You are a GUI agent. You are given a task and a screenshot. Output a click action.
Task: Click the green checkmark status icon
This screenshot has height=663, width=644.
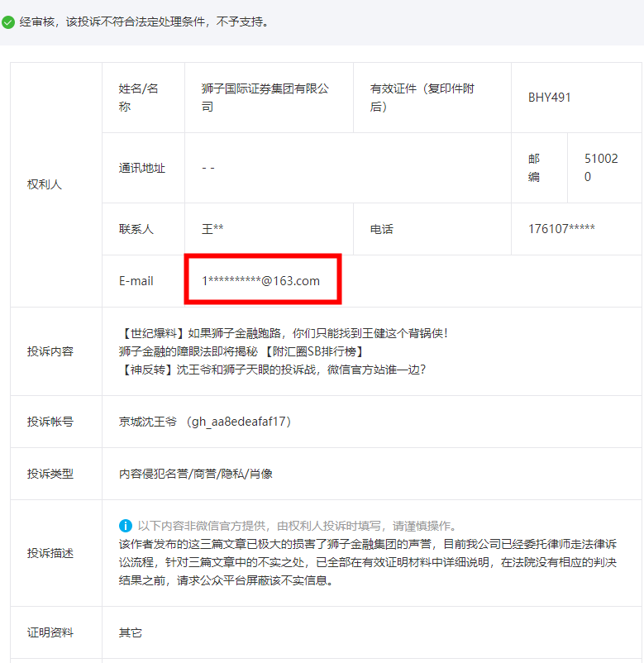8,22
